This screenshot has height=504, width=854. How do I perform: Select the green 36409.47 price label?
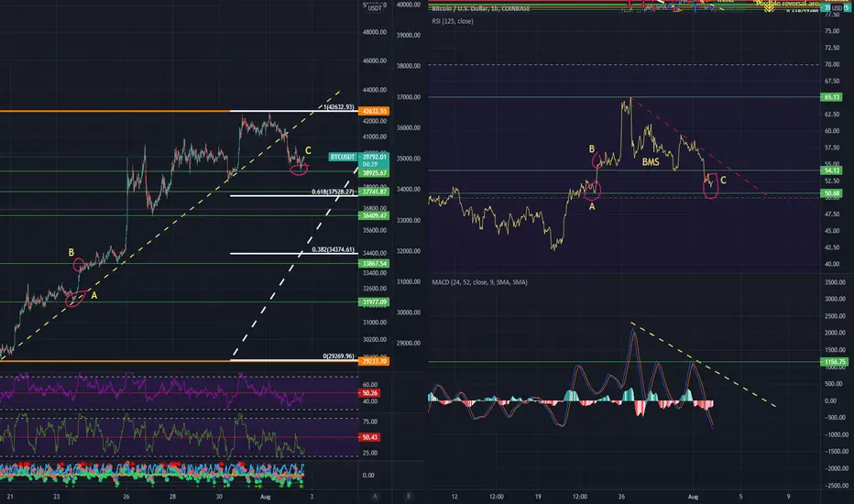coord(374,215)
